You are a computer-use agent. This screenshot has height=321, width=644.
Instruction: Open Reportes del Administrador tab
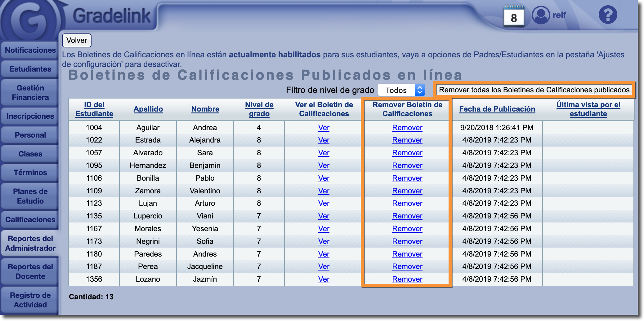(30, 243)
